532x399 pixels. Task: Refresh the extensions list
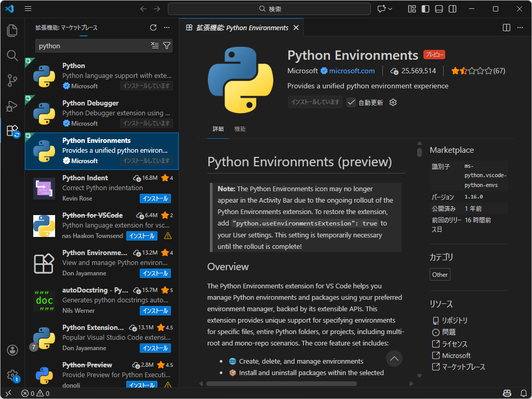(x=153, y=28)
